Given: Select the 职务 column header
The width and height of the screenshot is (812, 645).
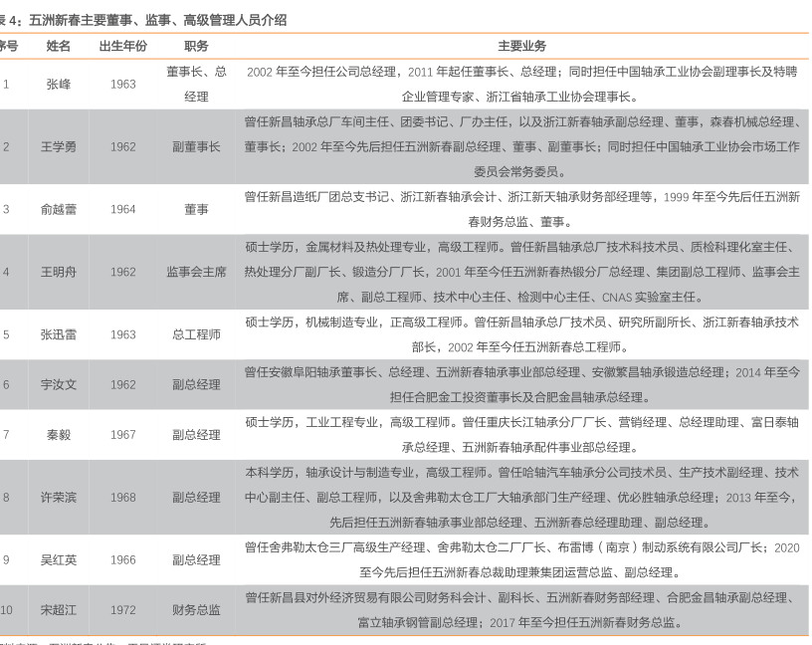Looking at the screenshot, I should pyautogui.click(x=196, y=46).
